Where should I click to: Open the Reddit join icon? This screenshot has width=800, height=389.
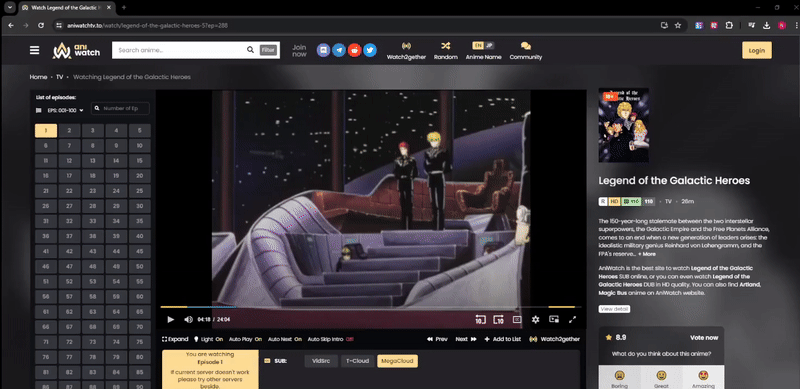coord(355,50)
